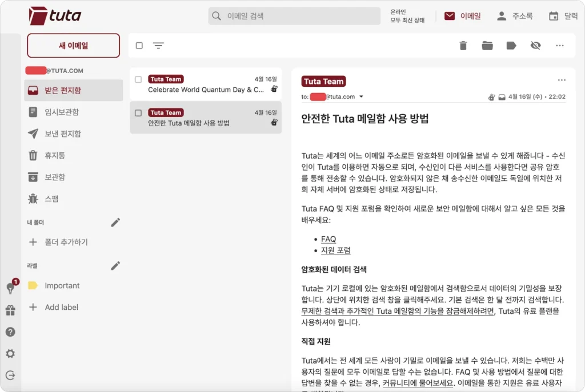Check the 안전한 Tuta 메일함 email checkbox
585x392 pixels.
[138, 113]
